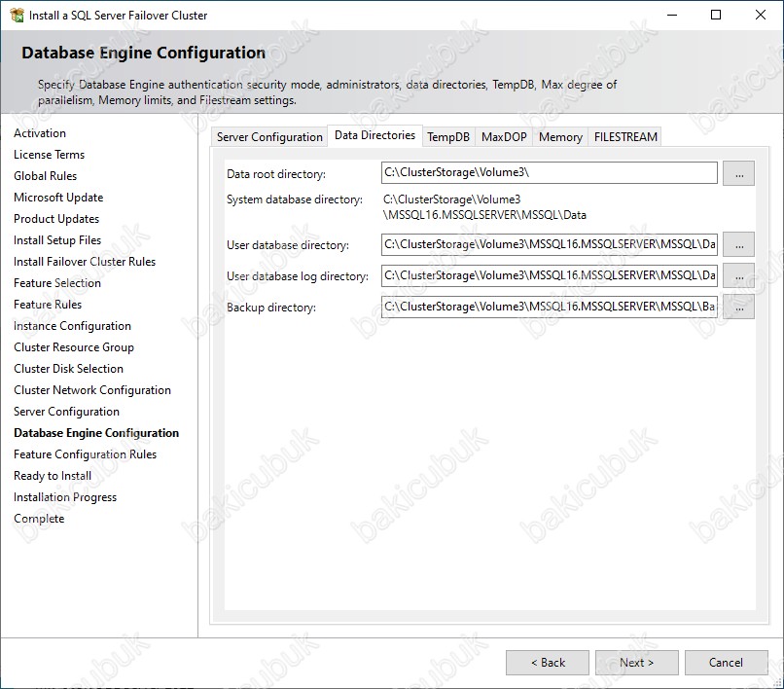Viewport: 784px width, 689px height.
Task: Click the Backup directory input field
Action: [549, 307]
